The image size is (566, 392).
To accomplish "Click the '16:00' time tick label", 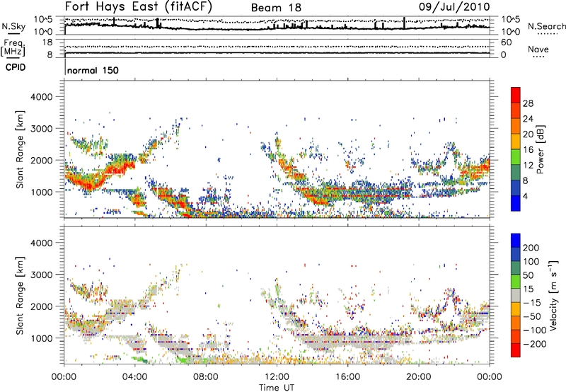I will 347,377.
